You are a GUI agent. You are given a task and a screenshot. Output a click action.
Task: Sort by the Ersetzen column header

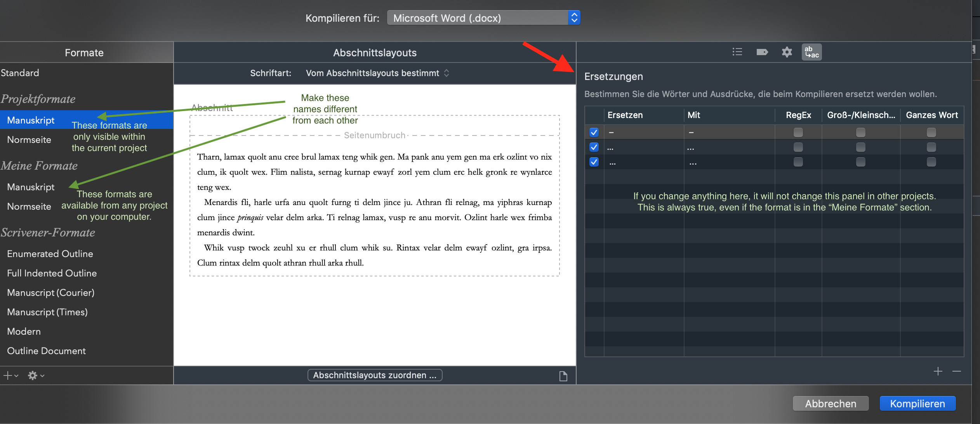point(644,115)
